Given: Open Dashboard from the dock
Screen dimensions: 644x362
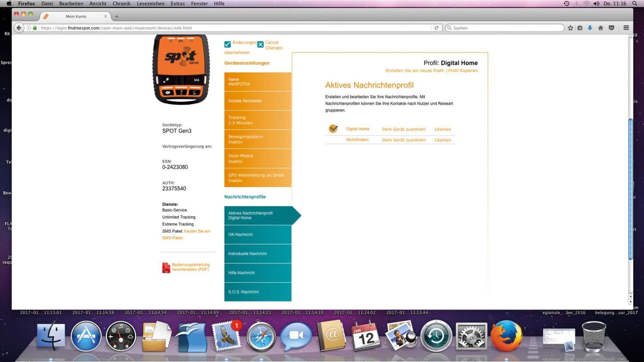Looking at the screenshot, I should click(121, 336).
